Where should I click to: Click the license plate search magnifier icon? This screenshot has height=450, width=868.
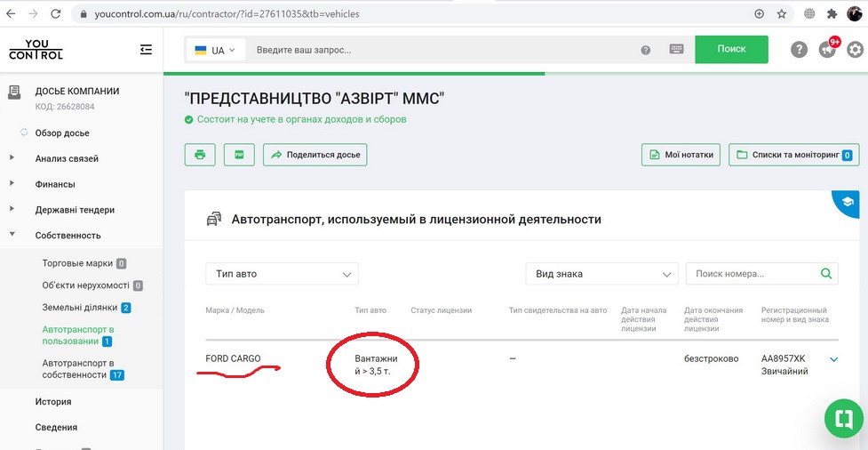(826, 273)
